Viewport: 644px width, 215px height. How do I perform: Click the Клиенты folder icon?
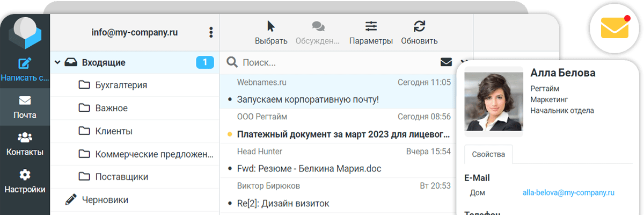point(84,131)
